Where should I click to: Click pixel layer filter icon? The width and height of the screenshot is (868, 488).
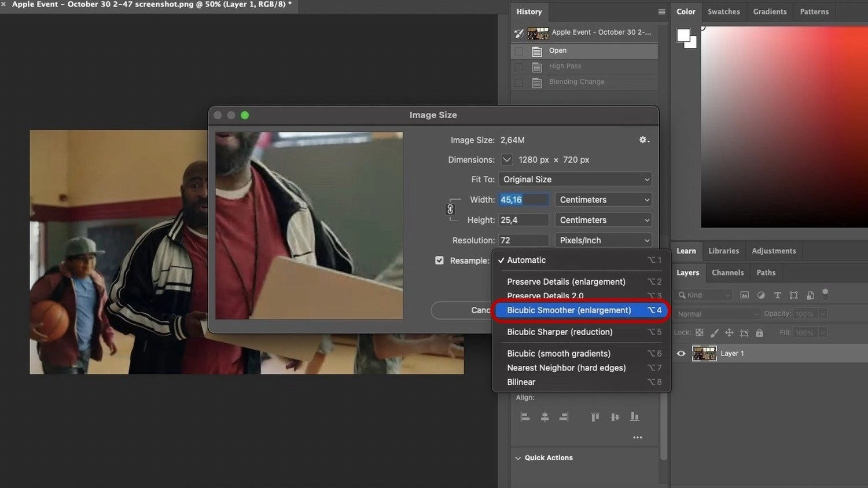(x=745, y=295)
